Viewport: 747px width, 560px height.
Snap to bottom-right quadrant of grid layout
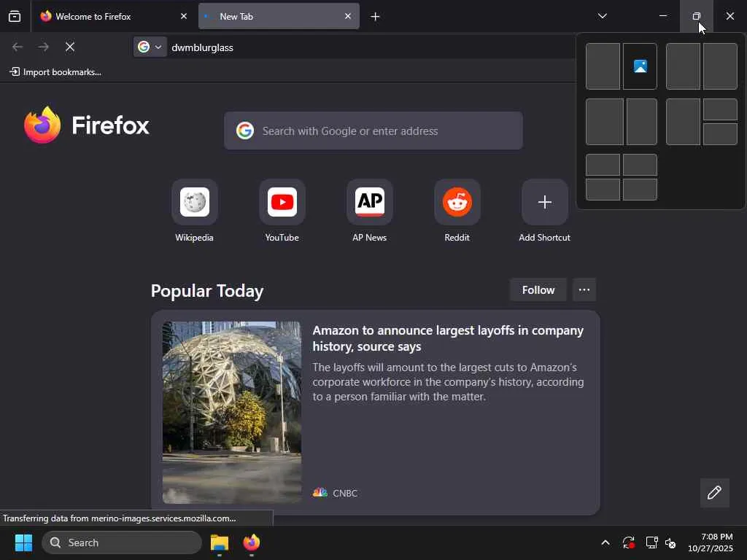point(640,190)
